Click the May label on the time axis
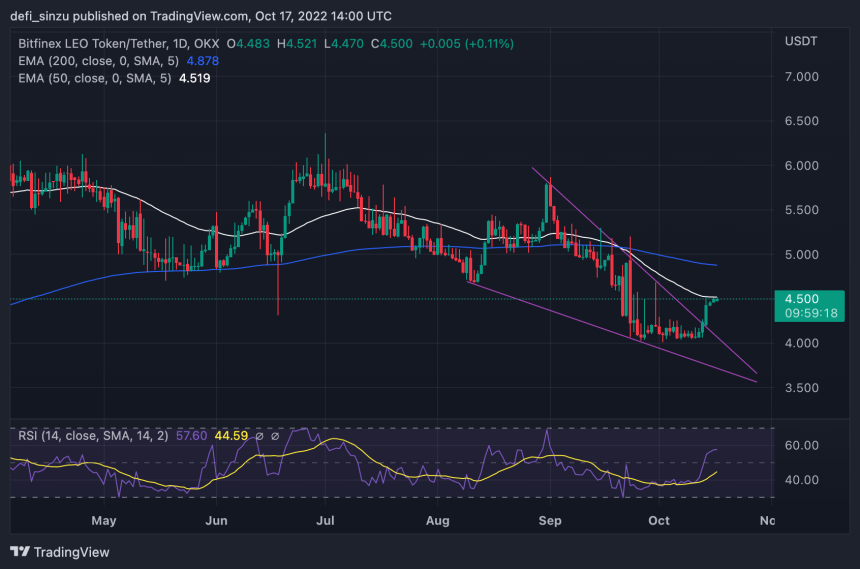This screenshot has height=569, width=860. [x=104, y=520]
